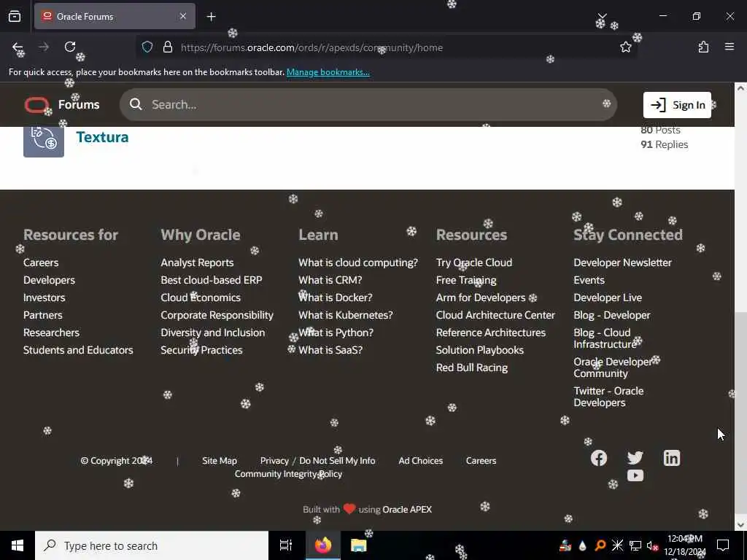Open the Firefox hamburger application menu
The height and width of the screenshot is (560, 747).
(x=729, y=47)
